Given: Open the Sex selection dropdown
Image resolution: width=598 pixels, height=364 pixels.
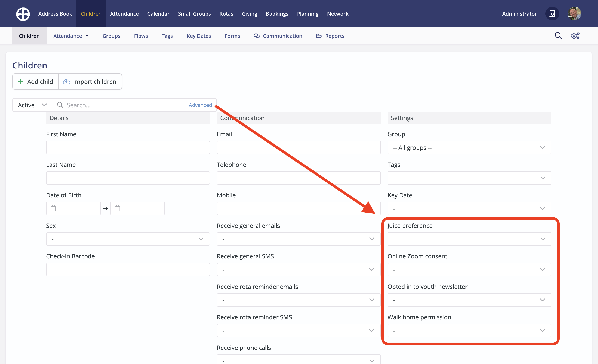Looking at the screenshot, I should tap(128, 239).
